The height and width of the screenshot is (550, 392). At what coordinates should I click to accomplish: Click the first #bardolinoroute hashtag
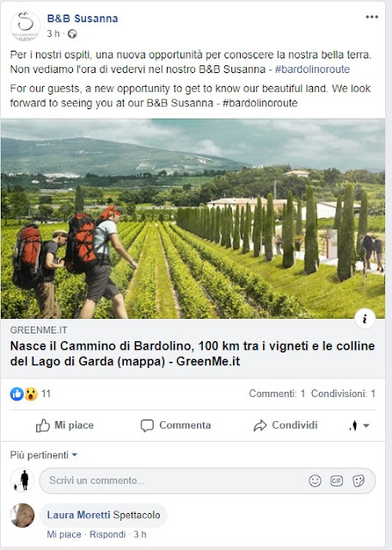pos(312,69)
